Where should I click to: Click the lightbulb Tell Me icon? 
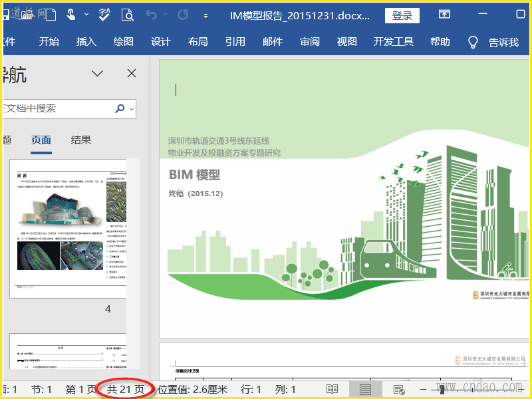point(473,43)
